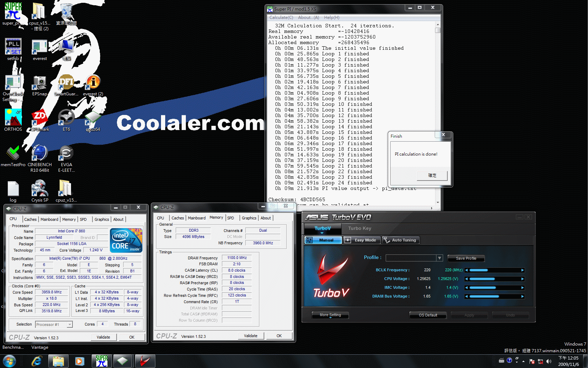Screen dimensions: 588x368
Task: Launch CINEBENCH R10 64Bit icon
Action: [x=40, y=158]
